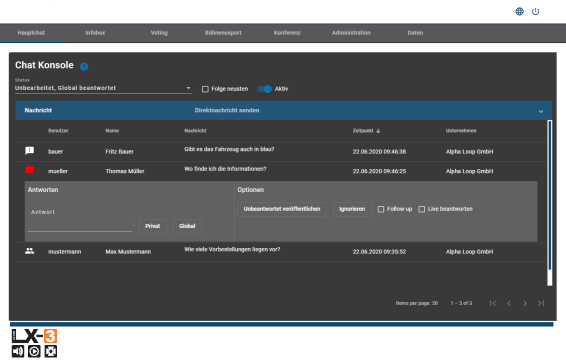Viewport: 566px width, 361px height.
Task: Click the globe language icon
Action: pos(519,12)
